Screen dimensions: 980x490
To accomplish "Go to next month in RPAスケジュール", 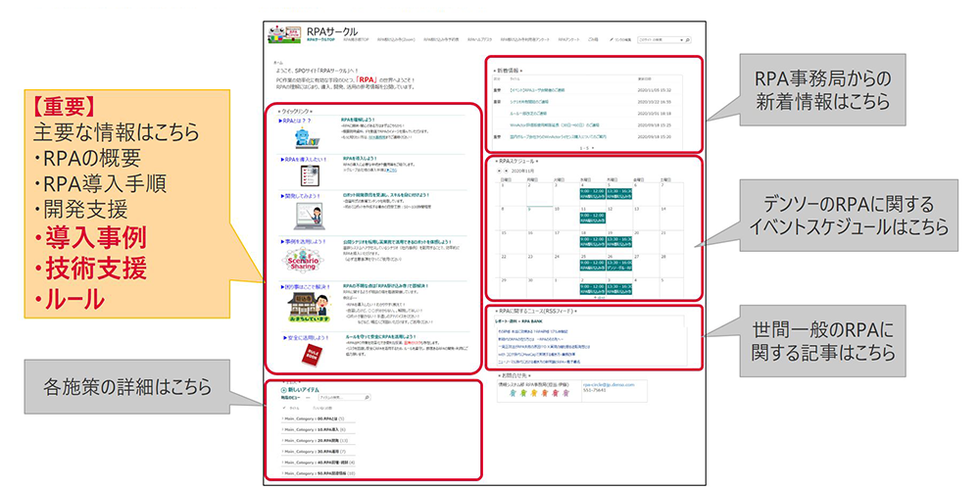I will click(506, 170).
